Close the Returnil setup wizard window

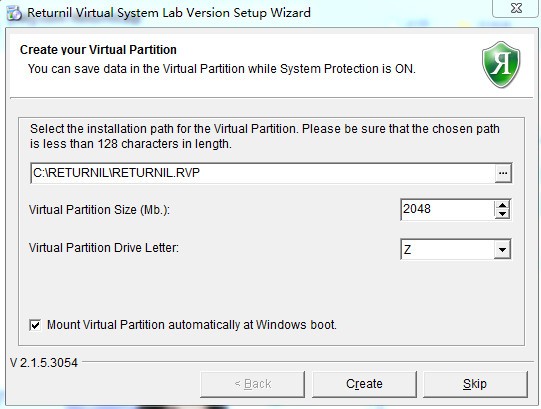(x=516, y=8)
